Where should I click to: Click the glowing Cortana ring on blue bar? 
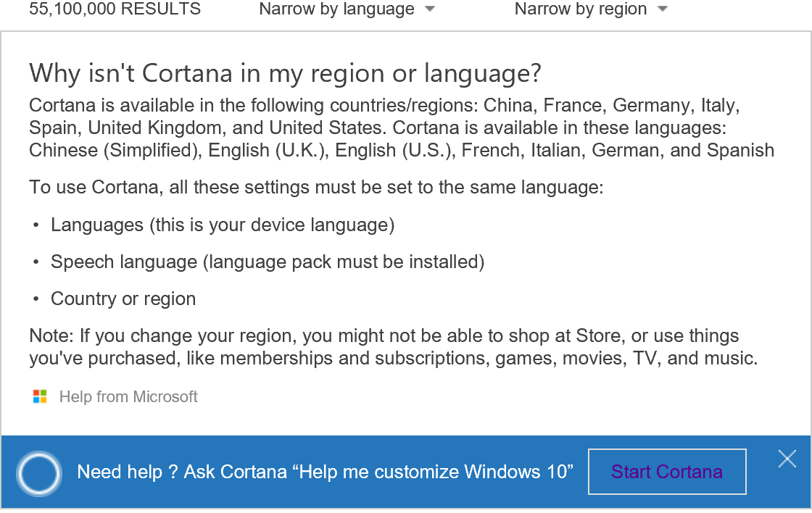click(38, 474)
